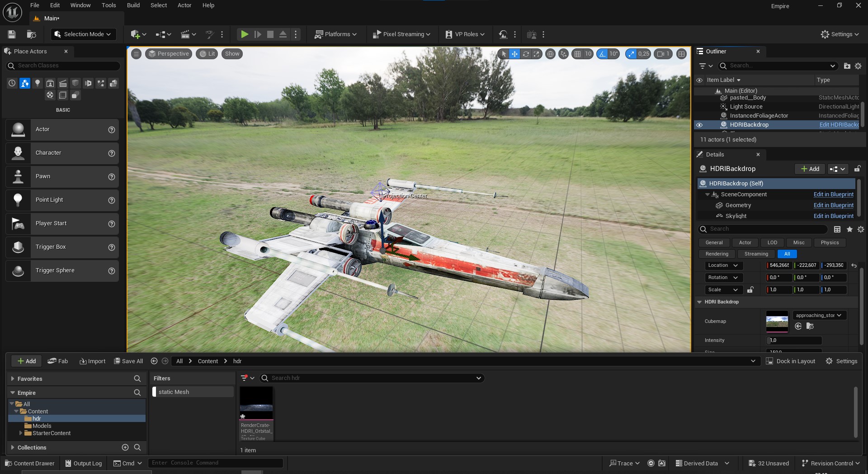Toggle the static Mesh filter

[x=193, y=392]
